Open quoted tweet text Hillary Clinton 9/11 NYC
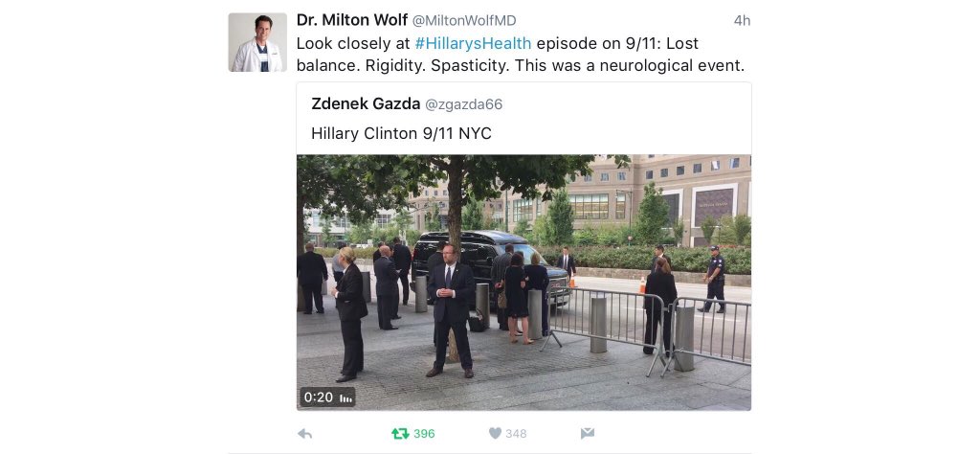The width and height of the screenshot is (980, 454). tap(401, 133)
